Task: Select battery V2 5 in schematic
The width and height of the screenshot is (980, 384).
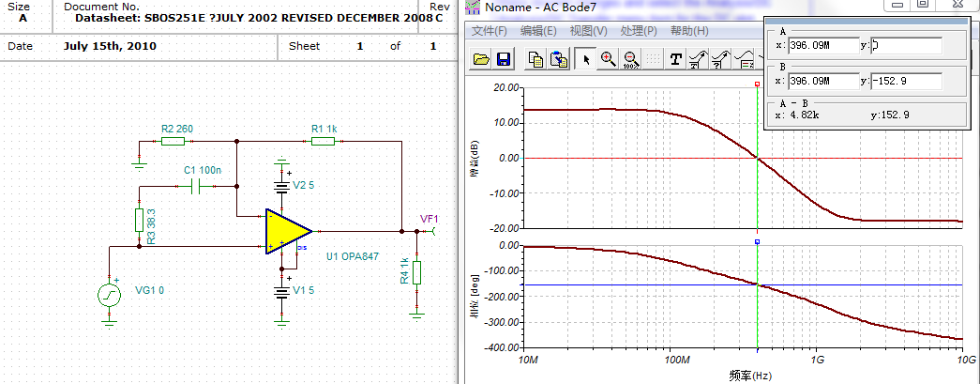Action: pos(282,186)
